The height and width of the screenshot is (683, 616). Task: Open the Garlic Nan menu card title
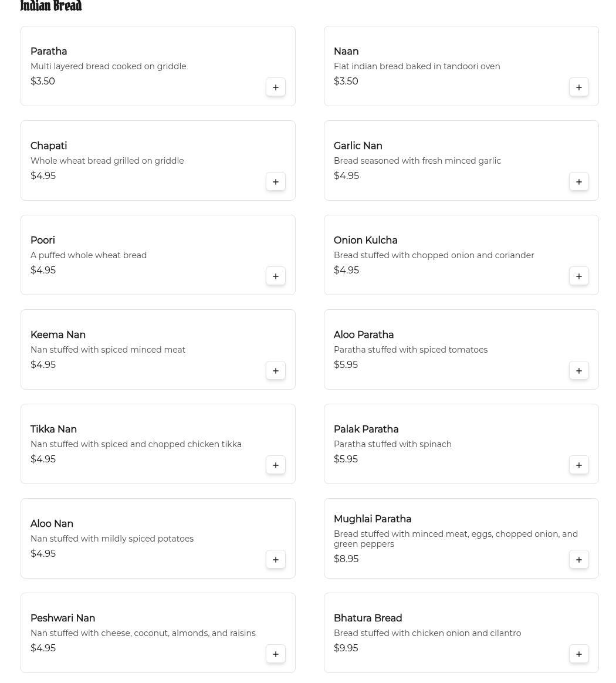(358, 146)
